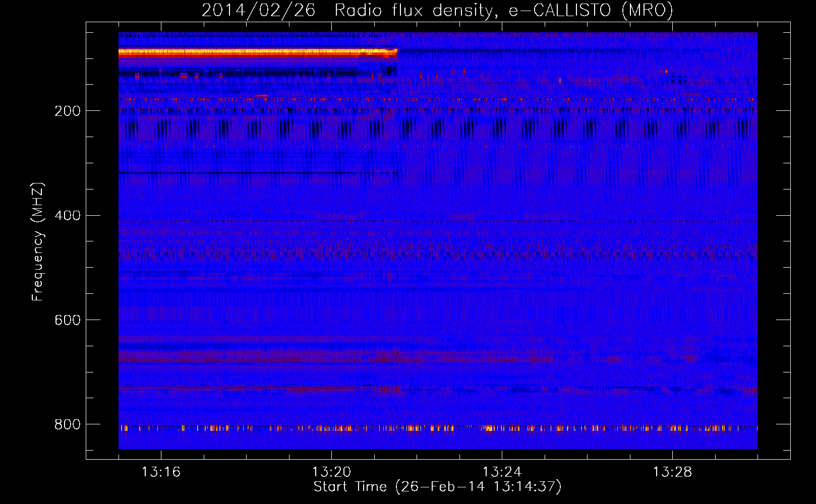The width and height of the screenshot is (816, 504).
Task: Click the 13:20 time tick label
Action: point(331,472)
